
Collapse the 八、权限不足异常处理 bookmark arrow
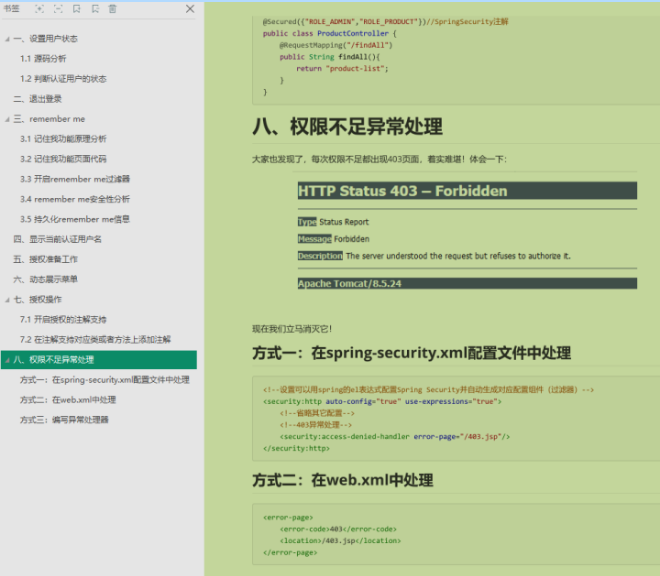point(7,360)
